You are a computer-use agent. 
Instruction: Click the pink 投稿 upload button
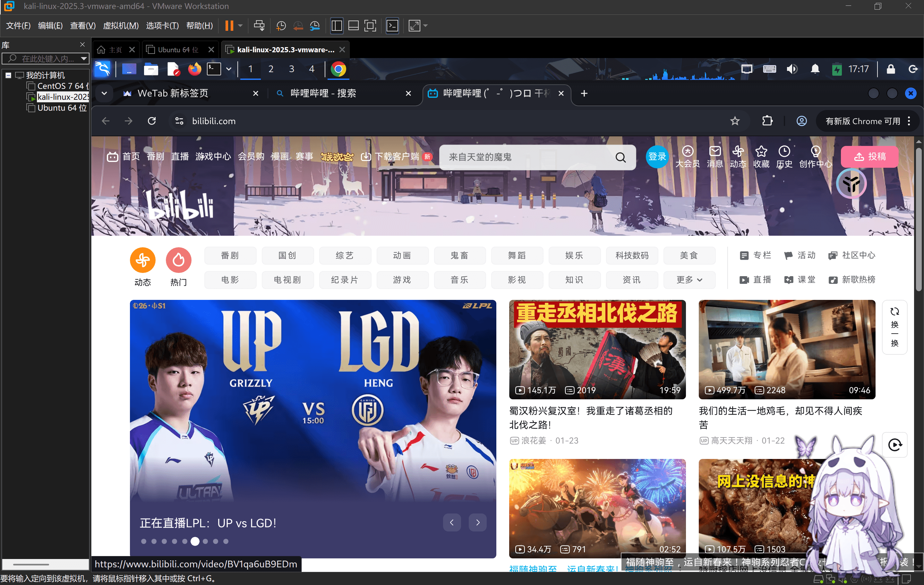click(869, 157)
